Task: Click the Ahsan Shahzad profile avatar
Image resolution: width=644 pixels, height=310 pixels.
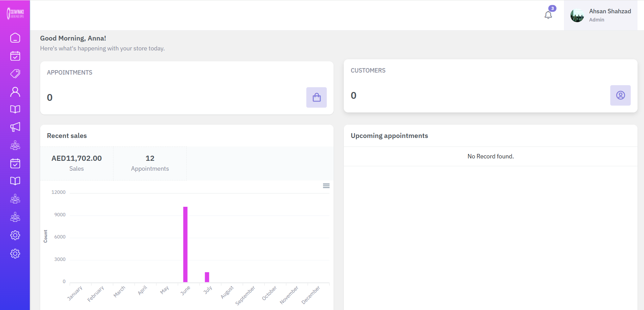Action: pos(577,15)
